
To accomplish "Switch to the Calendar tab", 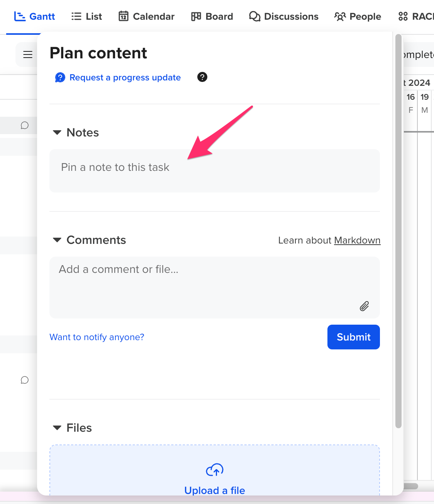I will (x=146, y=16).
